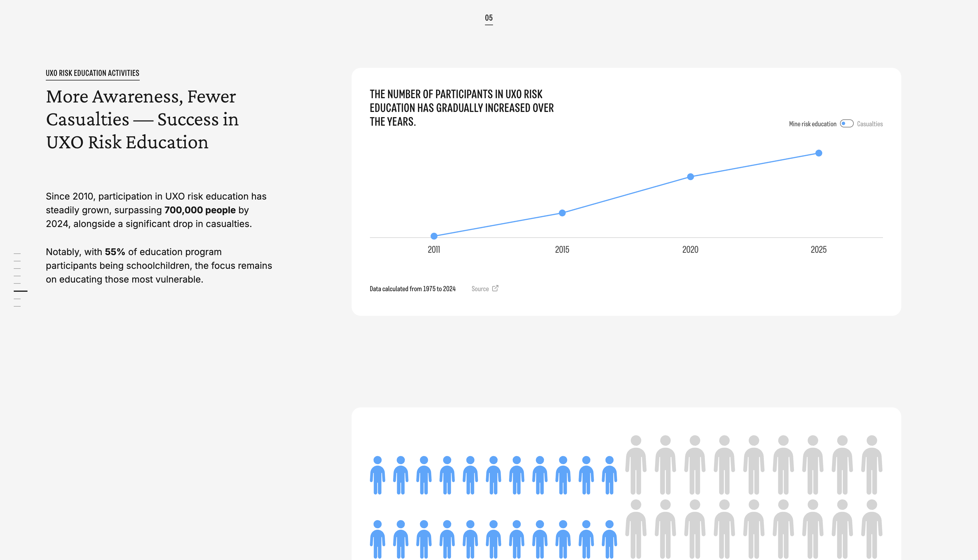The height and width of the screenshot is (560, 978).
Task: Toggle the Mine risk education / Casualties switch
Action: coord(847,123)
